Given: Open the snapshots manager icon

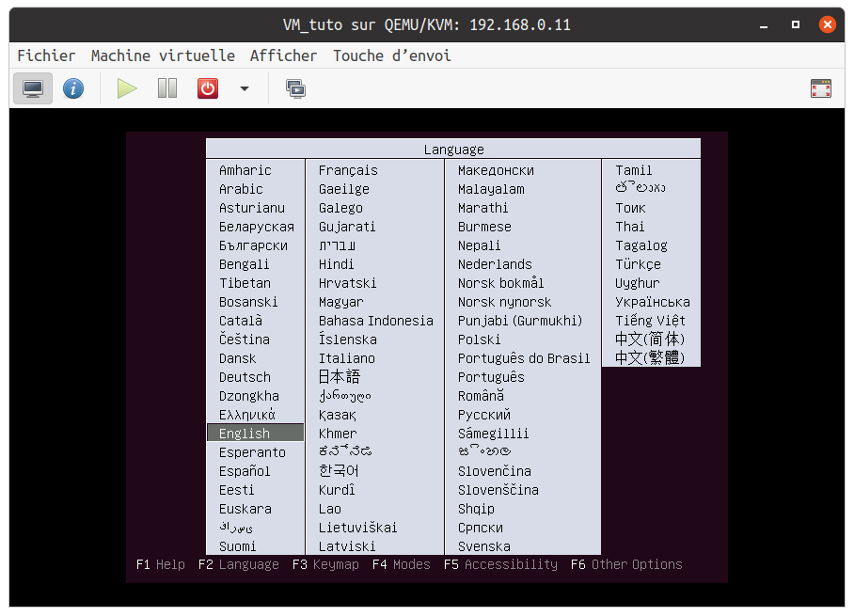Looking at the screenshot, I should click(x=295, y=88).
